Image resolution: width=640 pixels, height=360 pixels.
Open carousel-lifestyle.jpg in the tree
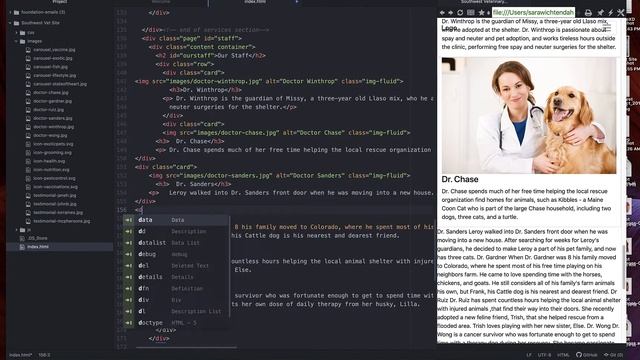coord(54,76)
